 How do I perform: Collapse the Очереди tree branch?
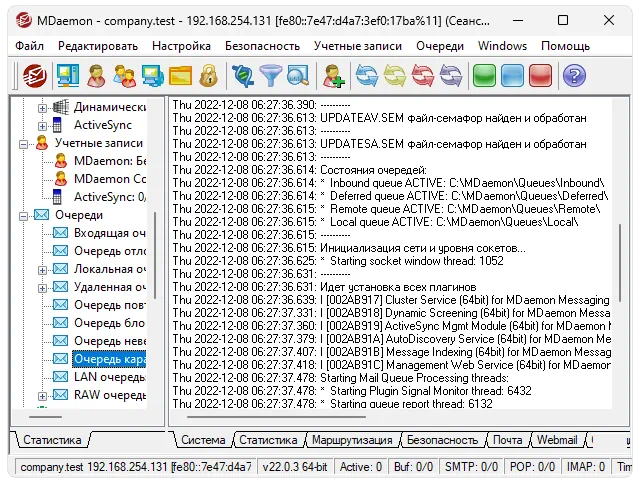[24, 216]
